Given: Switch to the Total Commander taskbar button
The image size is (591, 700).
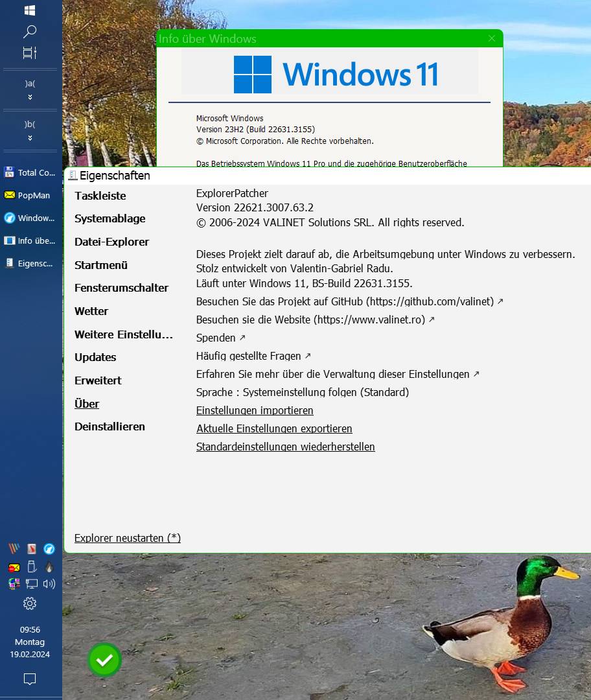Looking at the screenshot, I should click(x=30, y=172).
